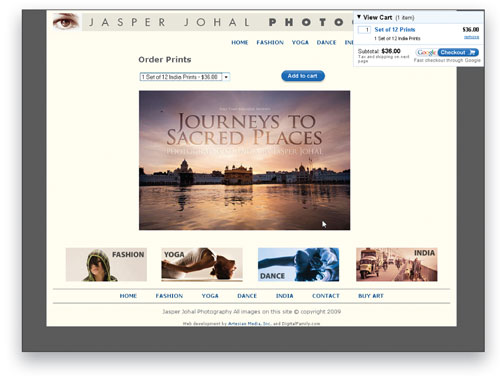This screenshot has height=376, width=500.
Task: Visit the Artesian Media, Inc. link
Action: pyautogui.click(x=249, y=323)
